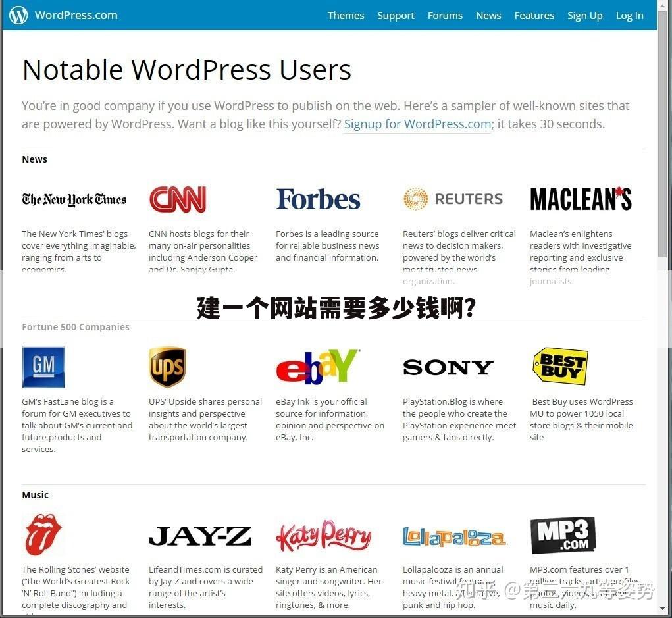The image size is (672, 618).
Task: Click the Rolling Stones tongue logo
Action: [43, 534]
